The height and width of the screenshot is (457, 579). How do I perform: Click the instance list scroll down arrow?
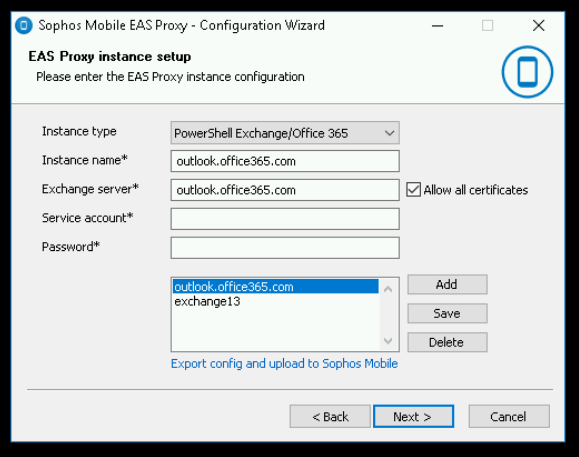pyautogui.click(x=388, y=340)
